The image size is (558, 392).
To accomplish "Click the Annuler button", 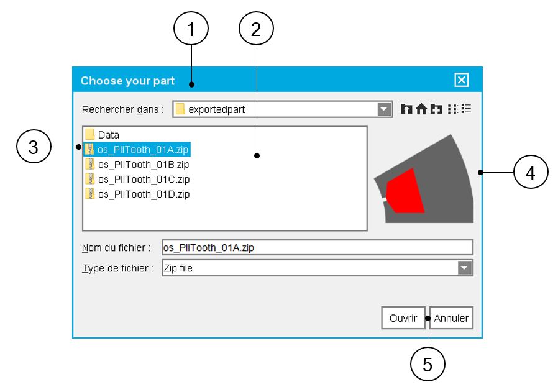I will click(451, 317).
